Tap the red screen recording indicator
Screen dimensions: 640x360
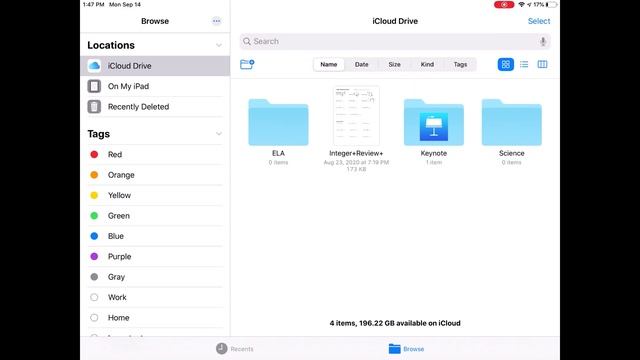point(504,4)
